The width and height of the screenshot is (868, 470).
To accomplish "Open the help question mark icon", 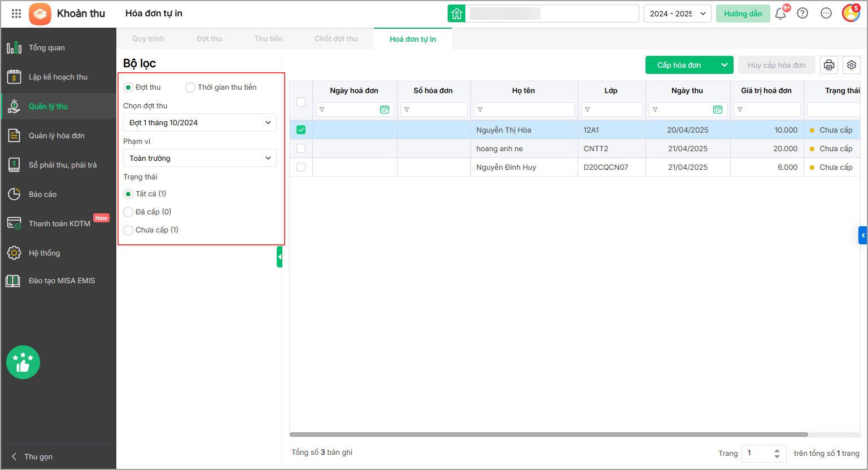I will tap(802, 14).
